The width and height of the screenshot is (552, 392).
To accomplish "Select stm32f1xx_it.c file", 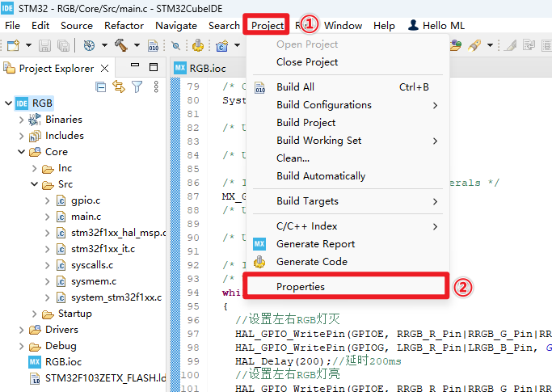I will pos(103,249).
